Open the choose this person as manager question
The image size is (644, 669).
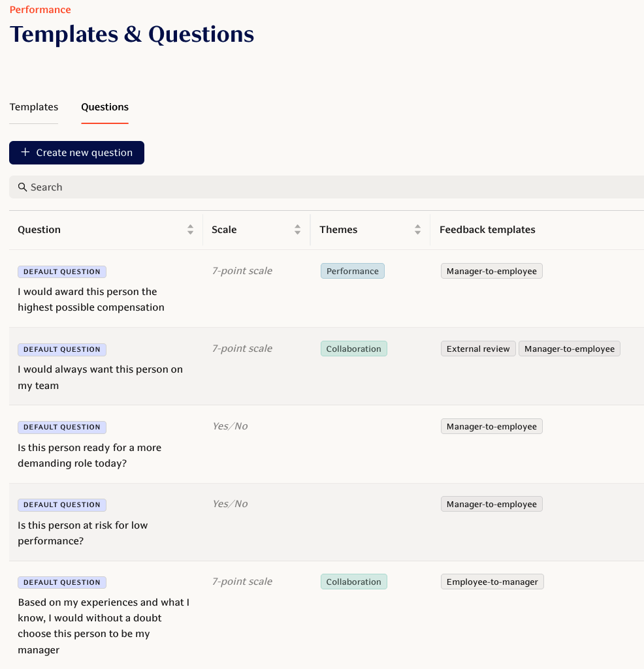pos(103,626)
